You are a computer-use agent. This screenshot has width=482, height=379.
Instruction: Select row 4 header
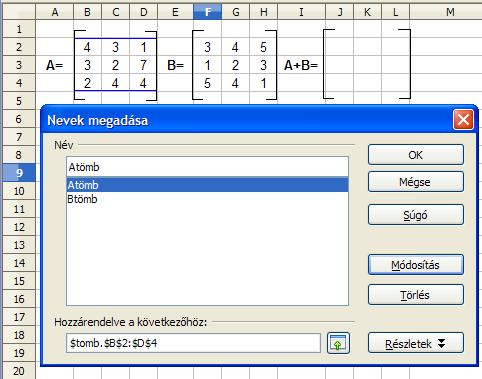[x=19, y=83]
